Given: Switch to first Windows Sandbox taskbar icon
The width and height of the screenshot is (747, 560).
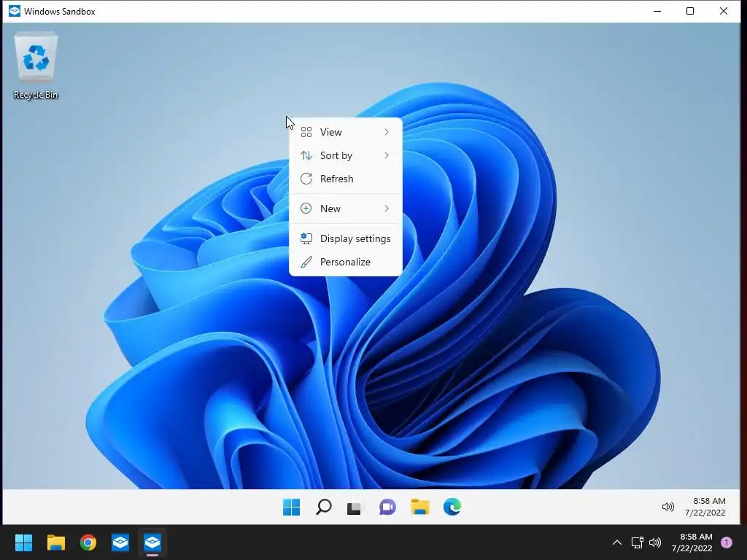Looking at the screenshot, I should pyautogui.click(x=120, y=542).
